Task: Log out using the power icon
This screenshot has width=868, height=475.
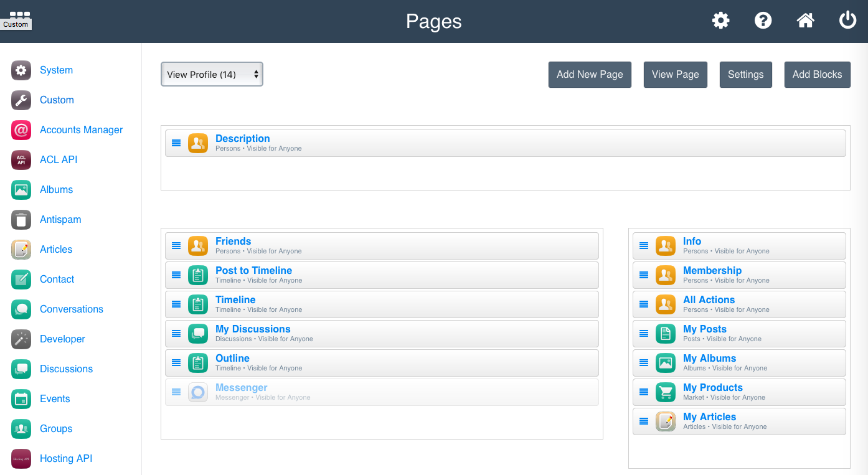Action: (847, 20)
